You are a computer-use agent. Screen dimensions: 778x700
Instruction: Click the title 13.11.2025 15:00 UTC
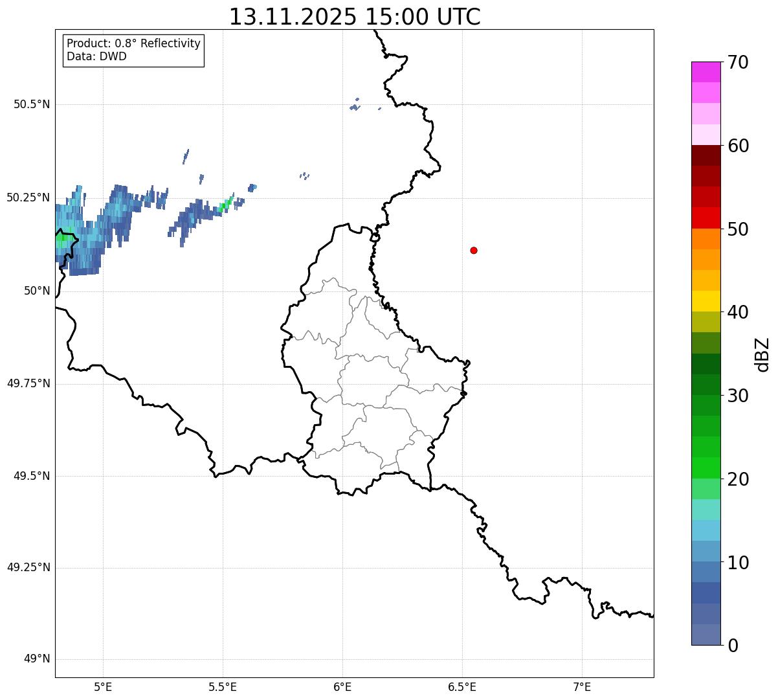(355, 17)
